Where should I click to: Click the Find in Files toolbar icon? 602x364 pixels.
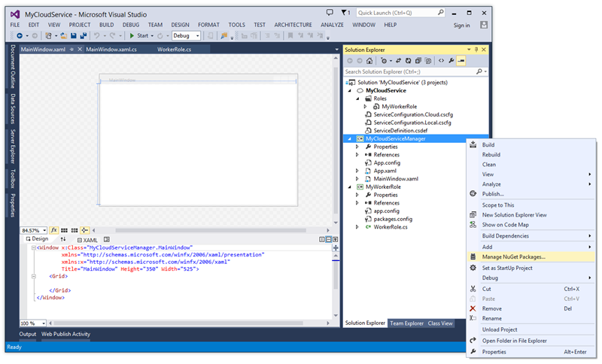tap(223, 35)
